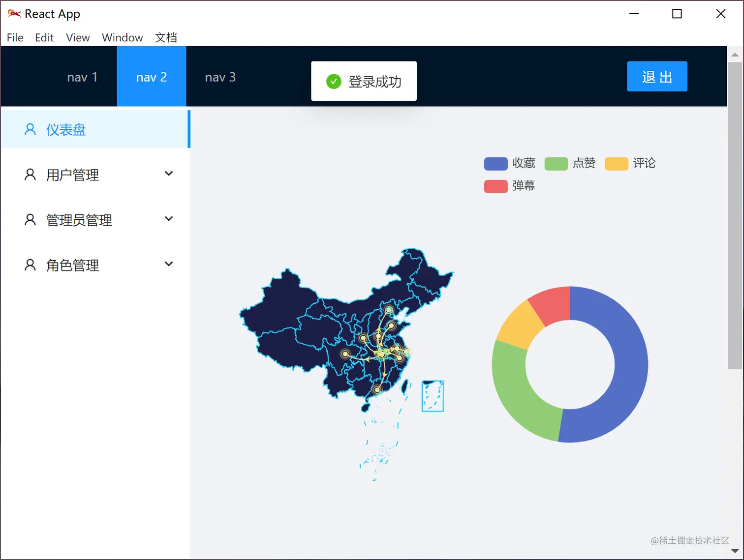Screen dimensions: 744x560
Task: Click the 登录成功 notification text
Action: tap(375, 82)
